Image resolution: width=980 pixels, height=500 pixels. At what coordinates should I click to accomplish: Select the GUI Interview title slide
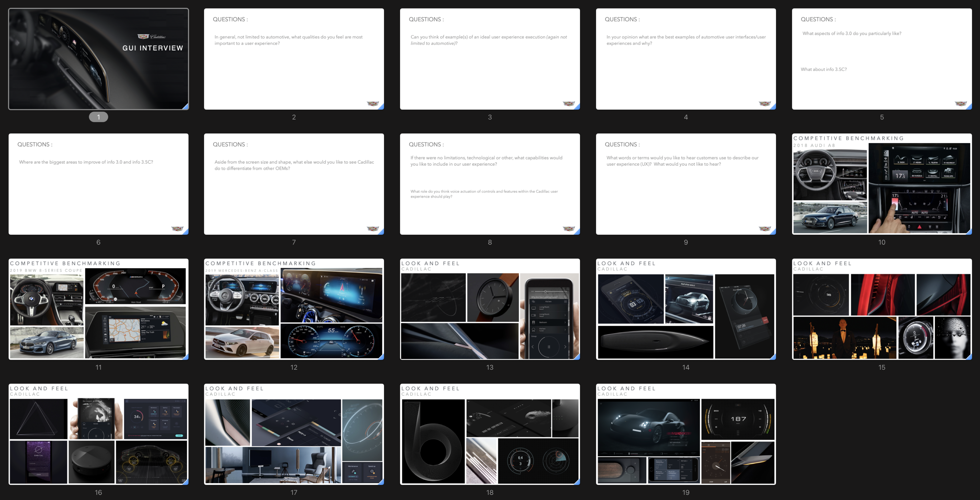pos(98,59)
